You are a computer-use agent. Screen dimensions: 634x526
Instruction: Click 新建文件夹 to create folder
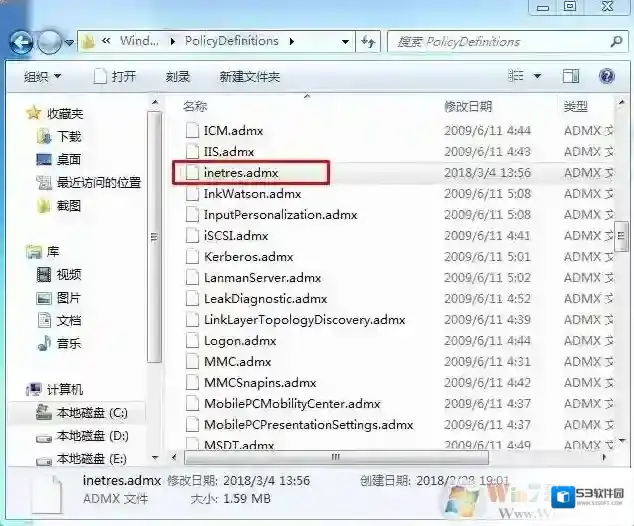tap(249, 77)
